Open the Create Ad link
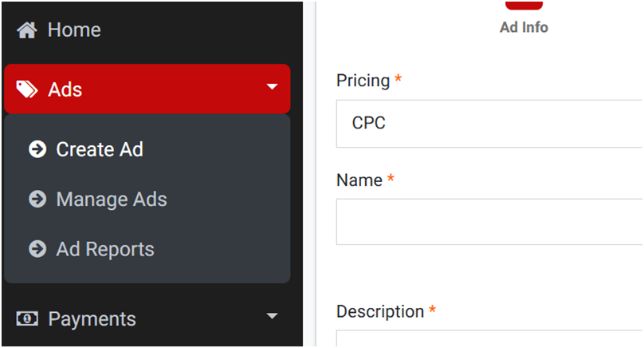 click(100, 149)
